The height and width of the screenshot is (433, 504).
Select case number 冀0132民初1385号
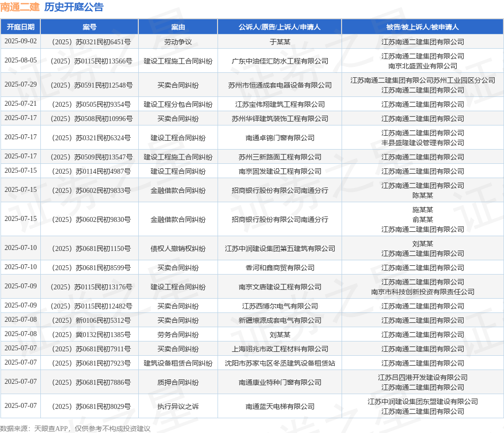pos(91,335)
